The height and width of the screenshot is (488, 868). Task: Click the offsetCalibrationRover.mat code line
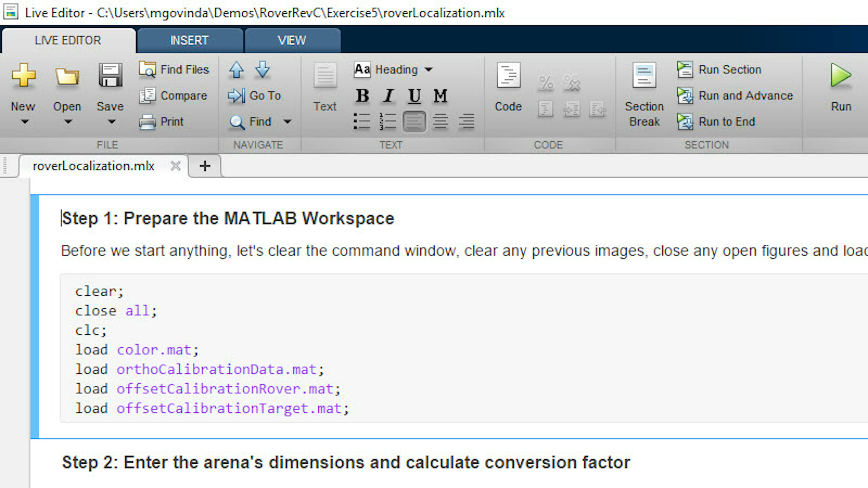[208, 389]
